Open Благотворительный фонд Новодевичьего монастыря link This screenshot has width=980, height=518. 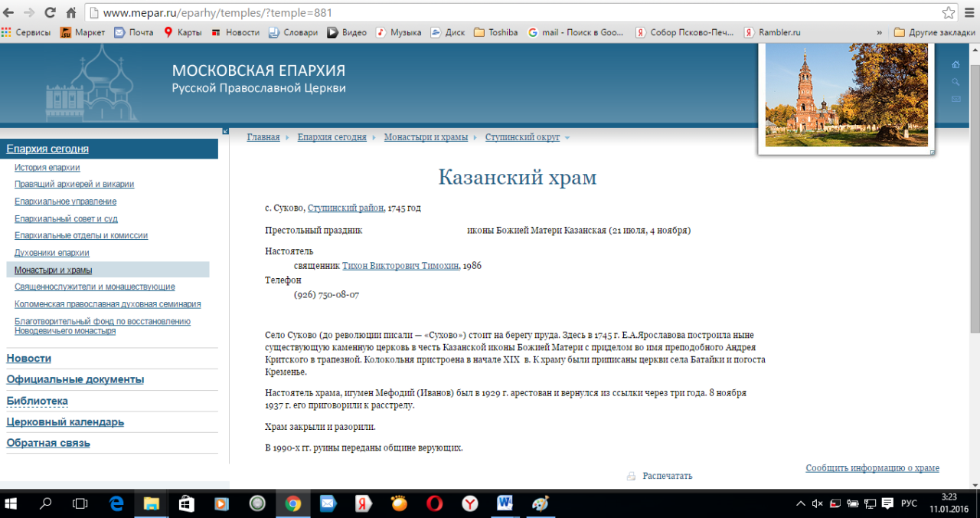click(103, 326)
